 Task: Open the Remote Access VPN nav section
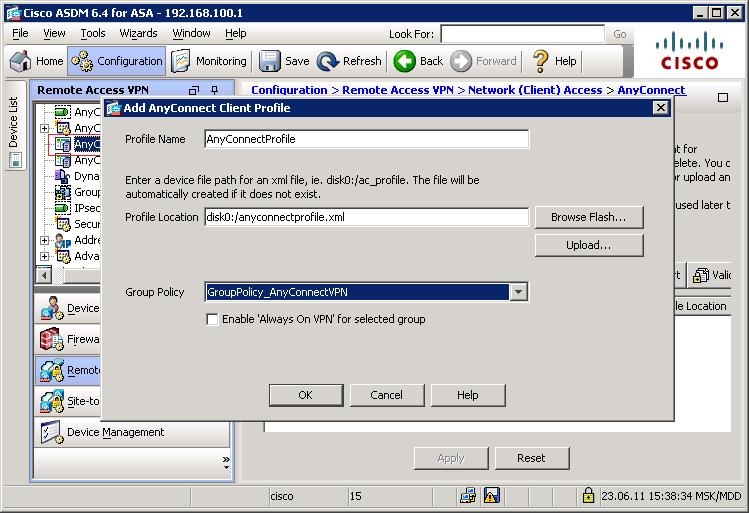pyautogui.click(x=68, y=370)
